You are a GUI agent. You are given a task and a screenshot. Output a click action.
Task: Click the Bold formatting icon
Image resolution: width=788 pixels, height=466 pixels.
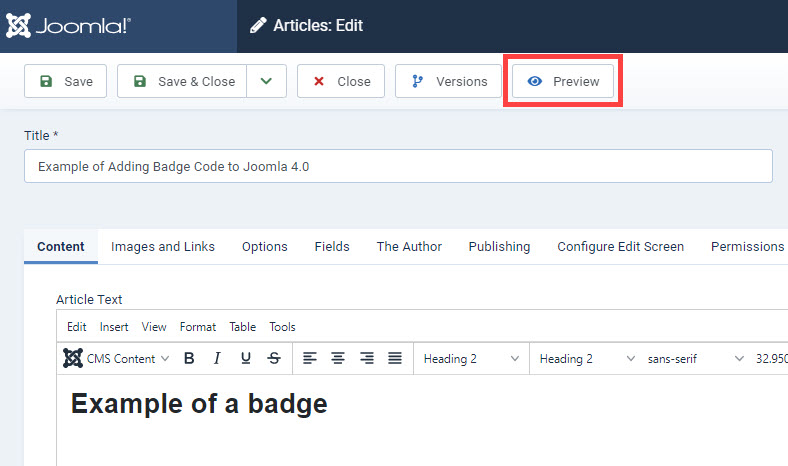pyautogui.click(x=189, y=358)
